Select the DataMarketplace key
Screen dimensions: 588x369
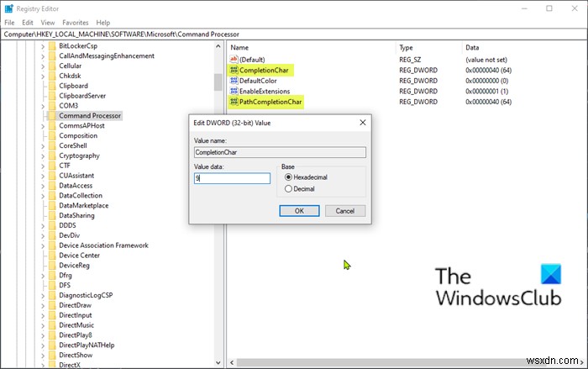[x=84, y=206]
